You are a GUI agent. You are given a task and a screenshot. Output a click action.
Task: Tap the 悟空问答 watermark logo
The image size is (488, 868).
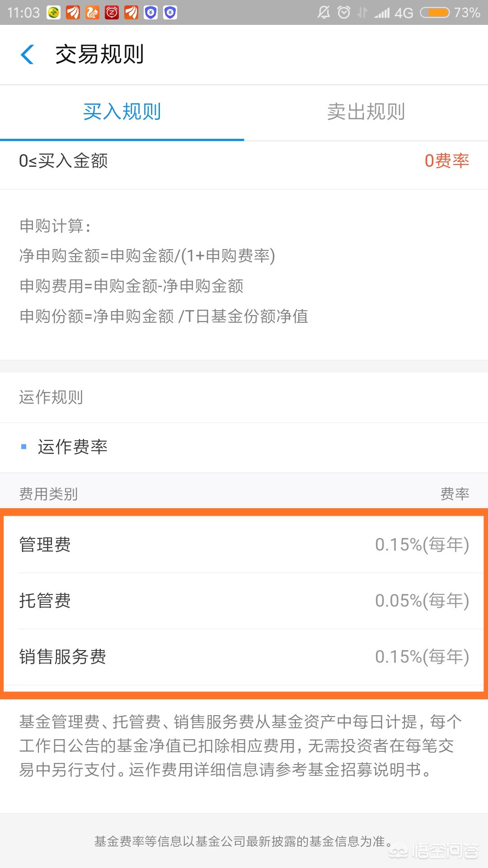click(434, 851)
